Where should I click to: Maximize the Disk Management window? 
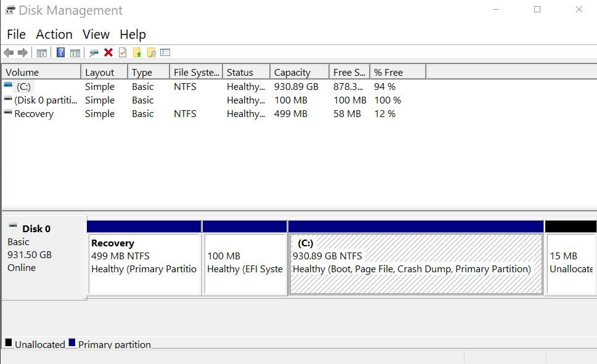click(537, 9)
